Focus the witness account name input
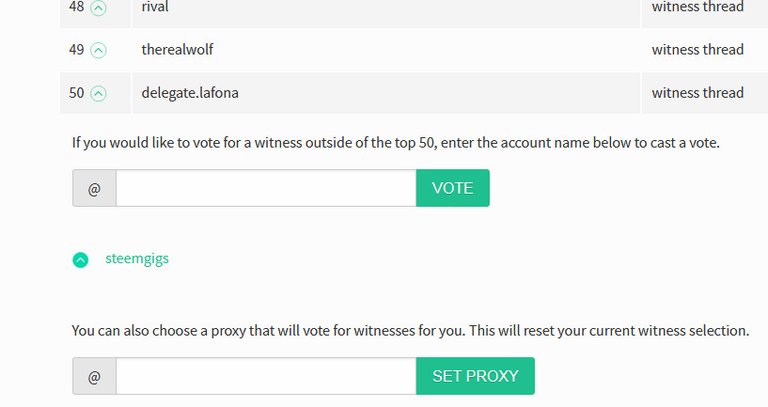Screen dimensions: 768x407 click(x=265, y=188)
